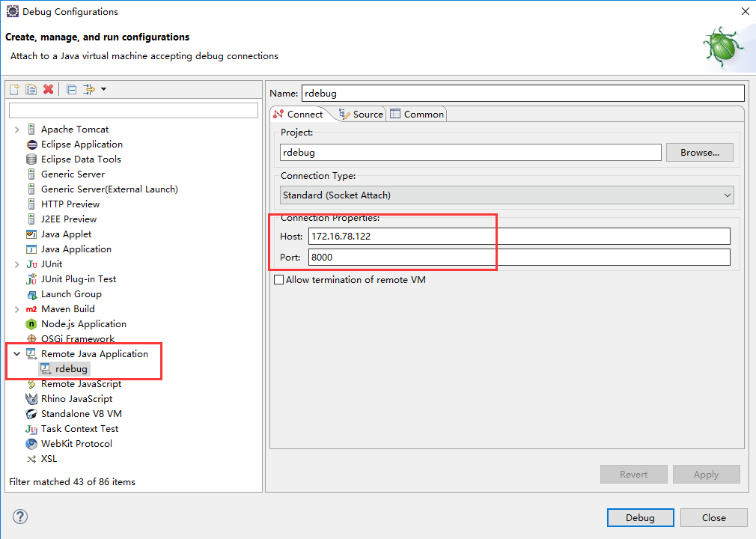Open the Connection Type dropdown
Image resolution: width=756 pixels, height=539 pixels.
tap(507, 195)
